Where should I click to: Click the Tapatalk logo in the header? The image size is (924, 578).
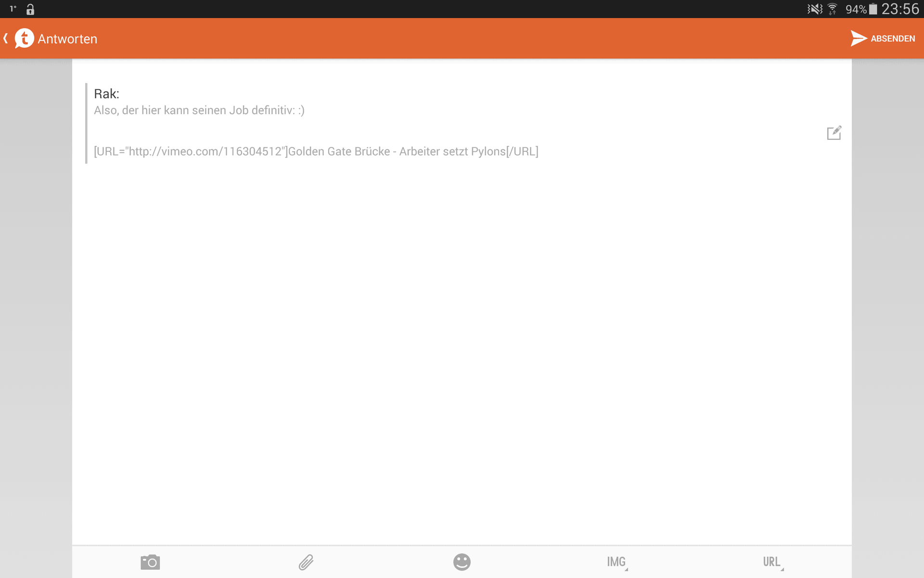click(24, 39)
